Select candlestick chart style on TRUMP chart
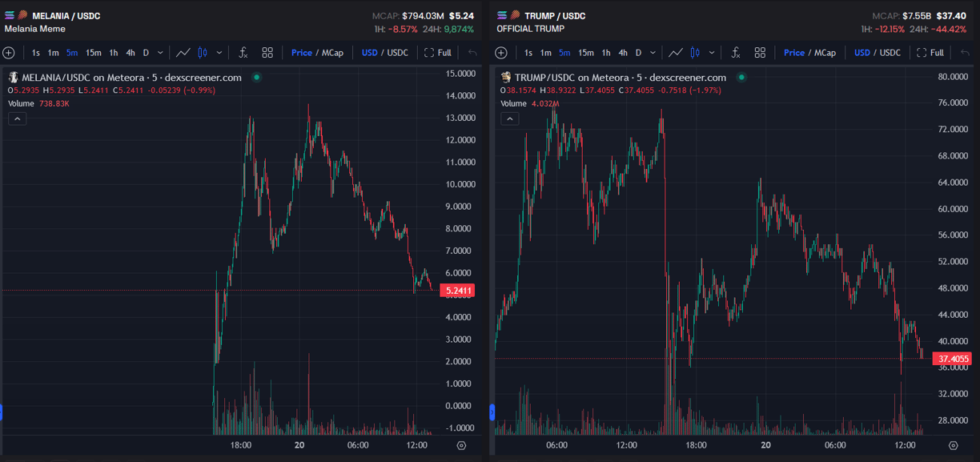Image resolution: width=980 pixels, height=462 pixels. pos(695,53)
